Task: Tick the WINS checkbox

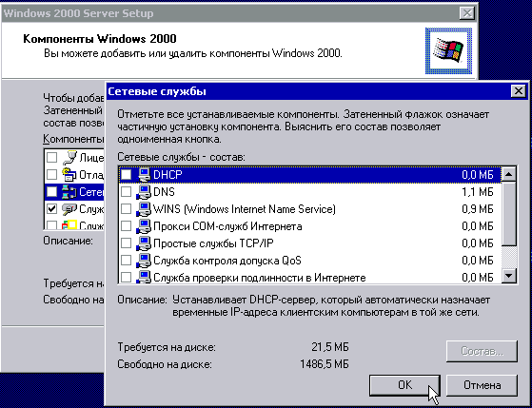Action: point(127,209)
